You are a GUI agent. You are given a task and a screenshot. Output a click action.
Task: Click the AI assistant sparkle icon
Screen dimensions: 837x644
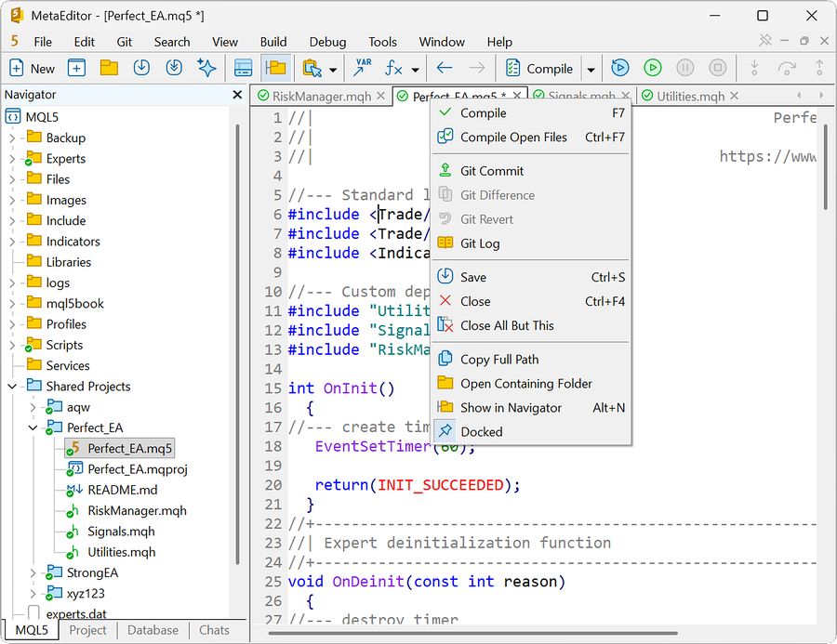click(206, 68)
